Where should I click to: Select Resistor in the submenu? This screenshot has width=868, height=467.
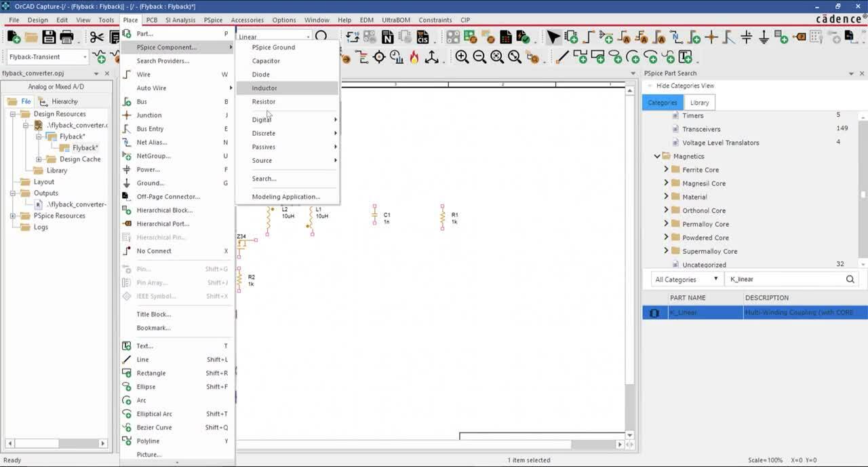(287, 102)
